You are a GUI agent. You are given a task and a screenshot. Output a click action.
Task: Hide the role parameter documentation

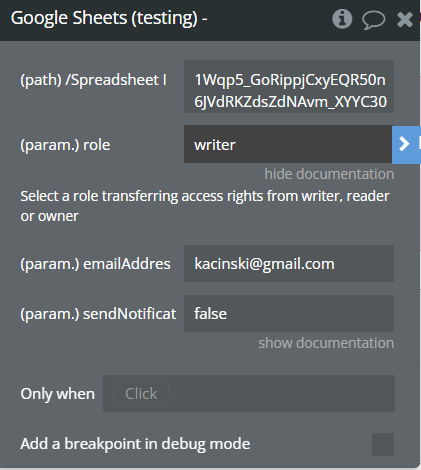pyautogui.click(x=329, y=174)
